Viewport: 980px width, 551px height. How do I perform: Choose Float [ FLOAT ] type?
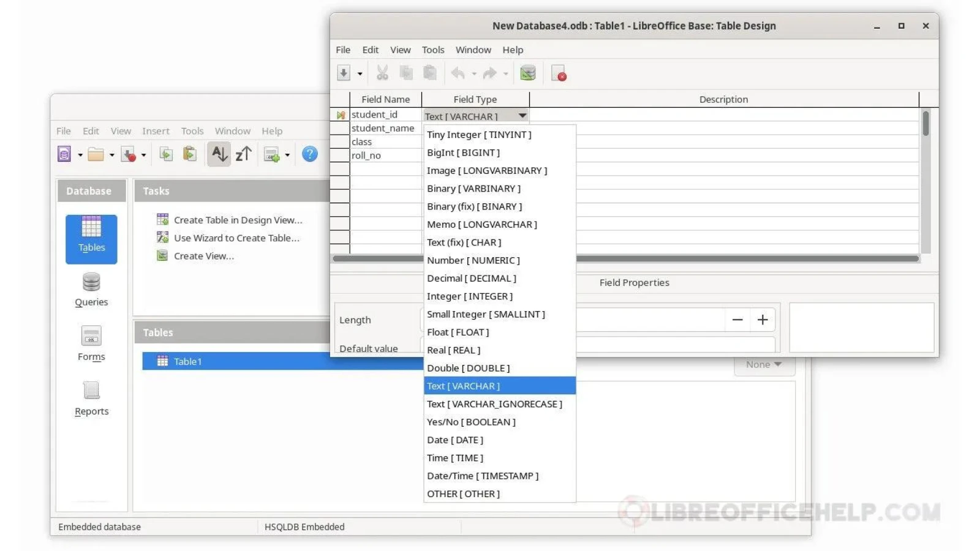tap(500, 332)
